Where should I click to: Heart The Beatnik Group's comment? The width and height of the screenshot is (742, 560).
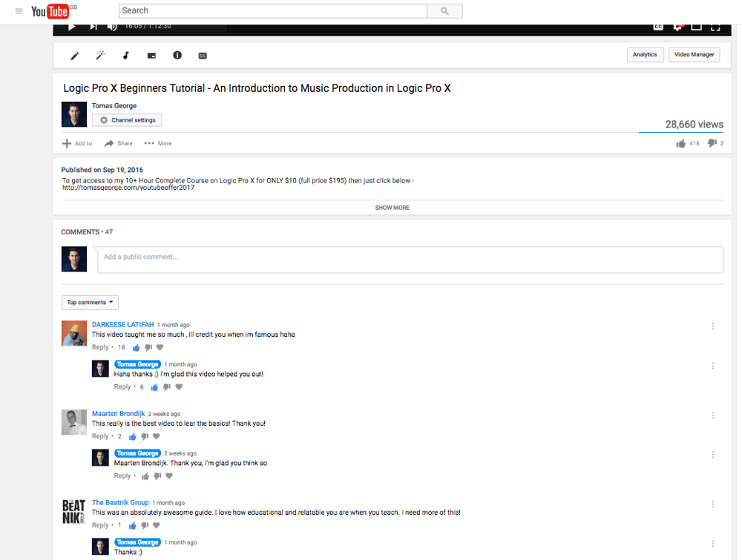157,525
